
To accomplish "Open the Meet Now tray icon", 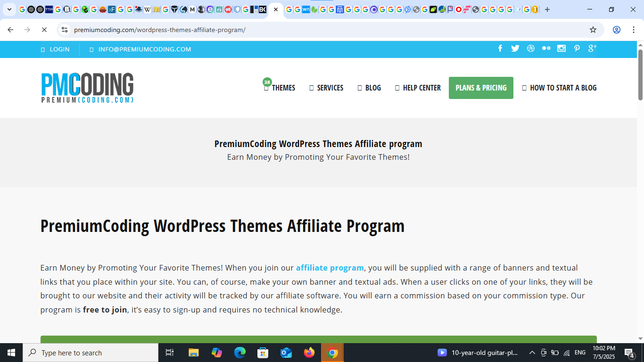I will [x=544, y=353].
